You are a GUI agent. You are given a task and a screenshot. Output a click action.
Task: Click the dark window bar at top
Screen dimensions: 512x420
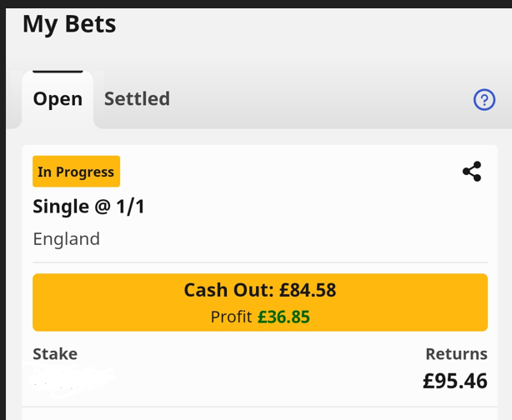tap(256, 3)
